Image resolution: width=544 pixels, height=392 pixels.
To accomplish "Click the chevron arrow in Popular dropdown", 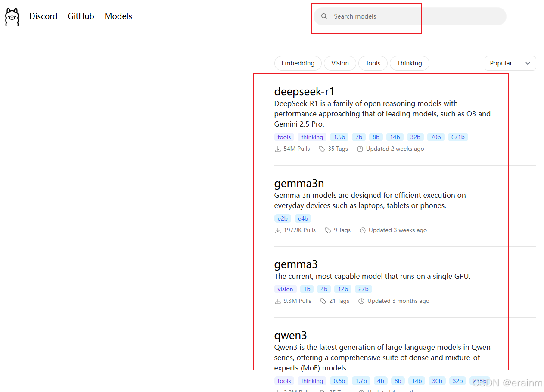I will pos(528,64).
